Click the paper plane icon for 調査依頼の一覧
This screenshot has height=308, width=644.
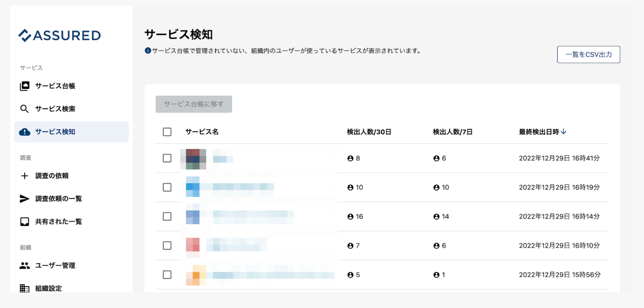pyautogui.click(x=25, y=198)
